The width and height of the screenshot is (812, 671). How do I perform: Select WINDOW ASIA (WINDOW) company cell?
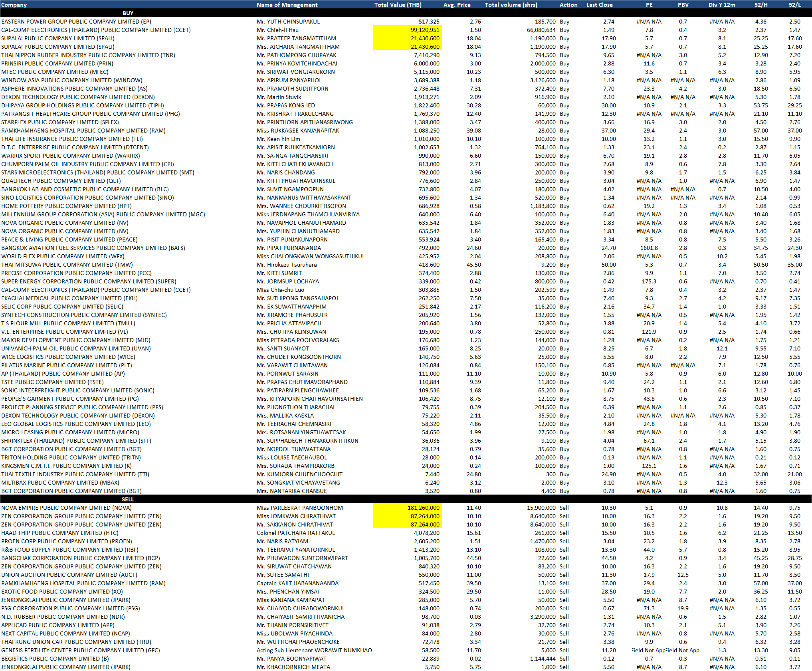[72, 80]
